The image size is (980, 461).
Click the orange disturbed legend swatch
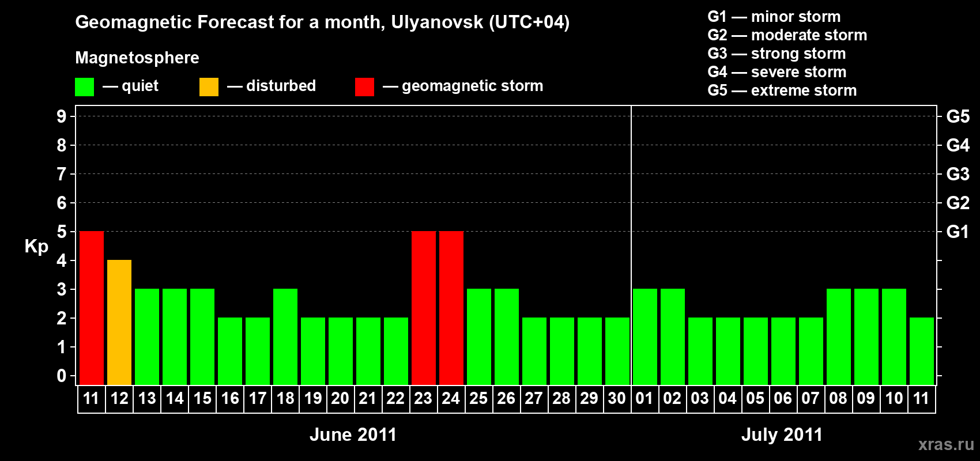point(209,87)
